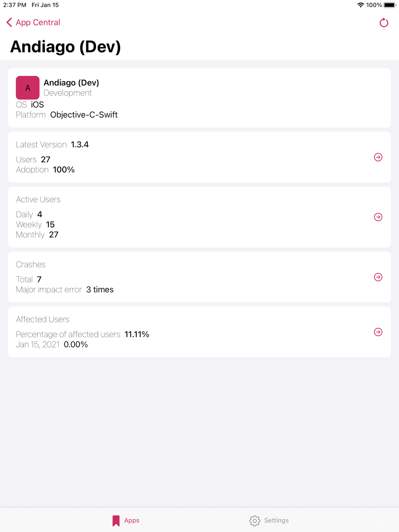Tap the Monthly active users value

coord(54,234)
